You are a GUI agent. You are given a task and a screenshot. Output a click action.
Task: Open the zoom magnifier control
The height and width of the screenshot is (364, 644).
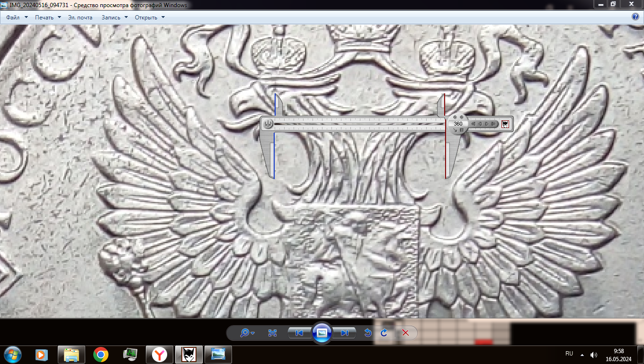click(247, 333)
